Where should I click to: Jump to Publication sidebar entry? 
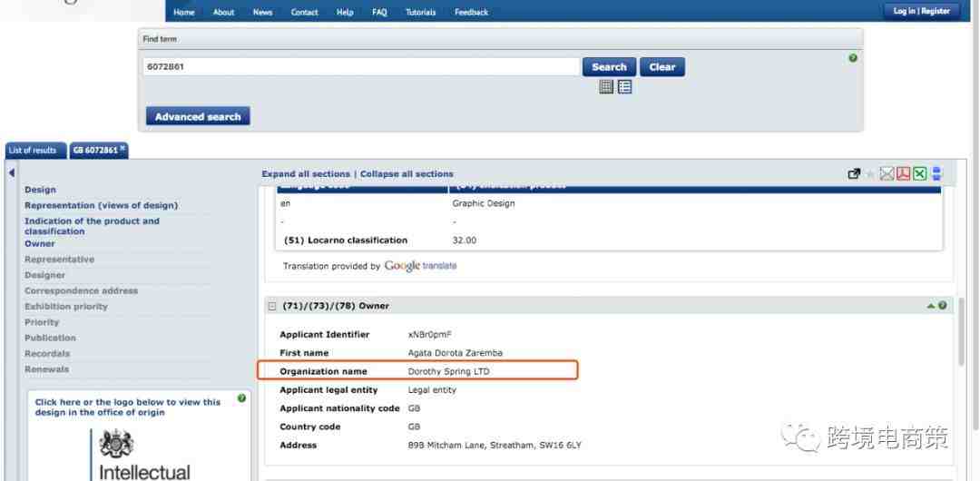[x=50, y=338]
